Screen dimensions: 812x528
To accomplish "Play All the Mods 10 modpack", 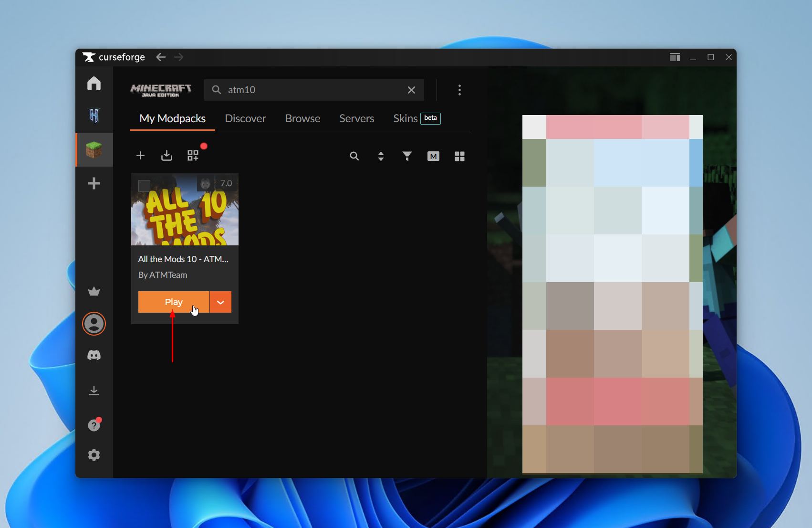I will click(x=174, y=302).
